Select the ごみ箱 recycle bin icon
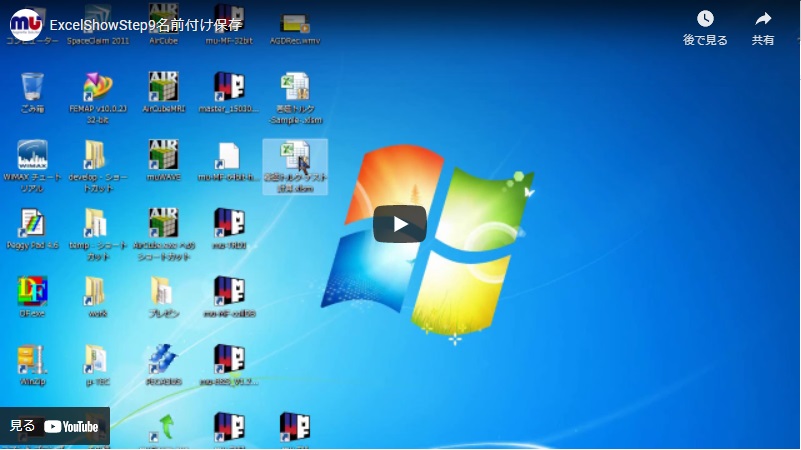This screenshot has width=801, height=450. 32,92
